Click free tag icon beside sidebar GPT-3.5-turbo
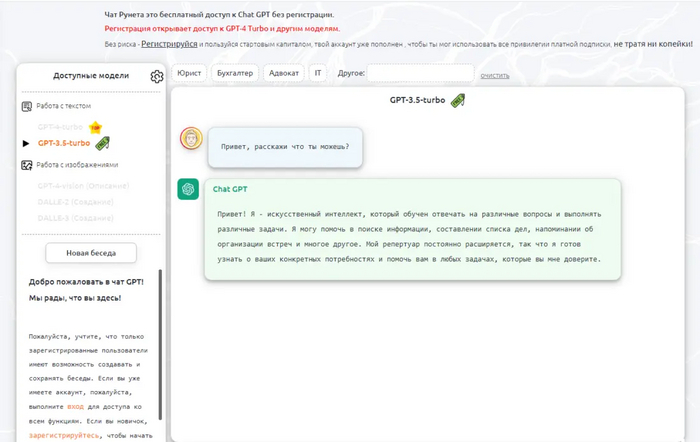The image size is (700, 442). point(103,143)
